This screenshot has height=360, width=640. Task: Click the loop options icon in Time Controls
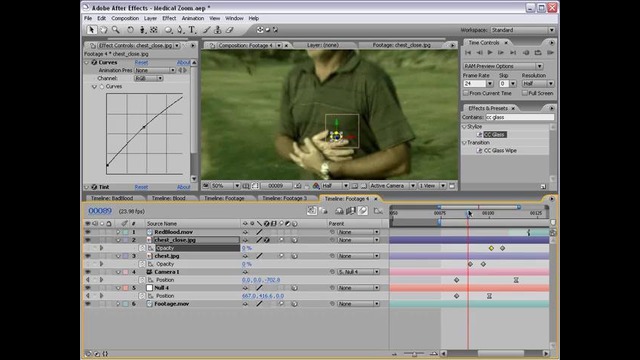[538, 53]
